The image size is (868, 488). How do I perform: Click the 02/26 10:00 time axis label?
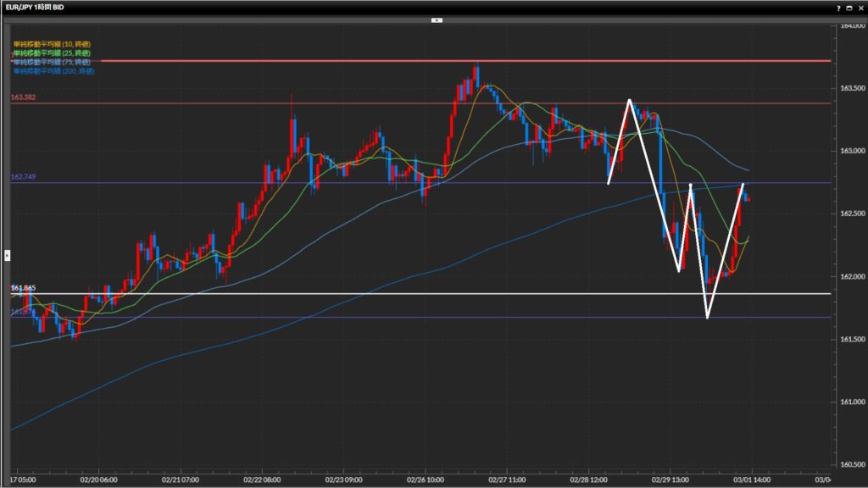(425, 479)
